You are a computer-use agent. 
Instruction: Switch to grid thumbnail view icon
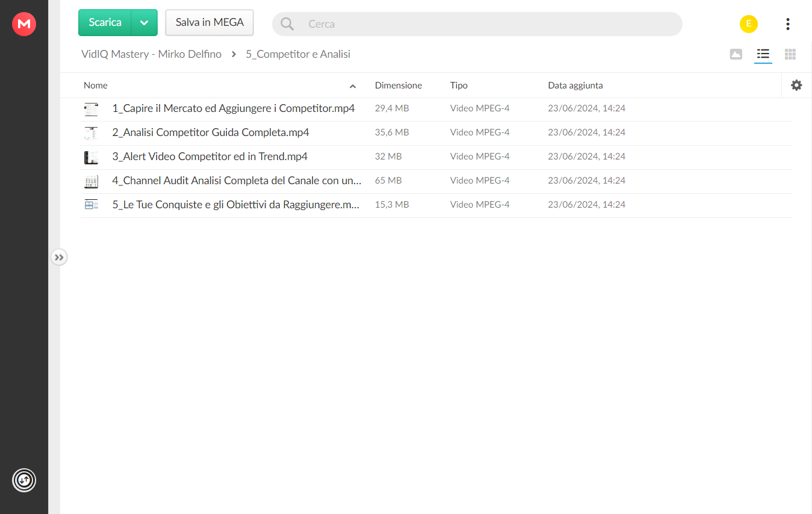coord(790,54)
